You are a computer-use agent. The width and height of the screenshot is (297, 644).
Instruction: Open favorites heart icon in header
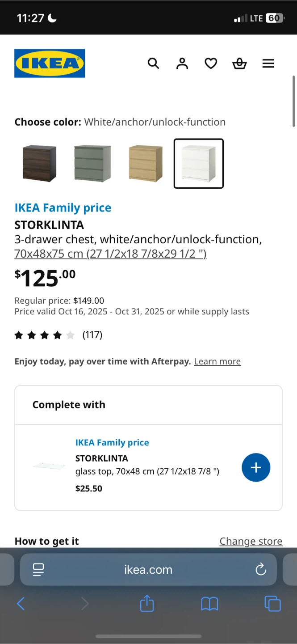point(211,64)
